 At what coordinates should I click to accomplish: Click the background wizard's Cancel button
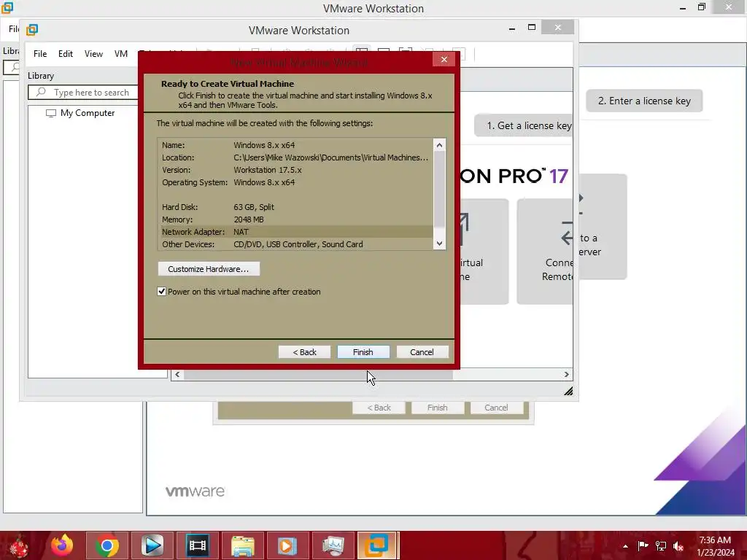[496, 408]
